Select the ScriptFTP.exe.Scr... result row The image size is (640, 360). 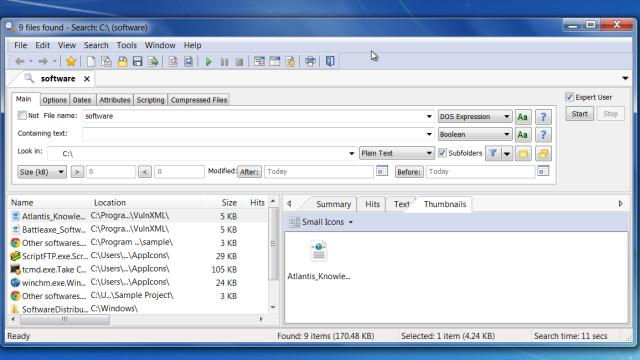[x=138, y=256]
